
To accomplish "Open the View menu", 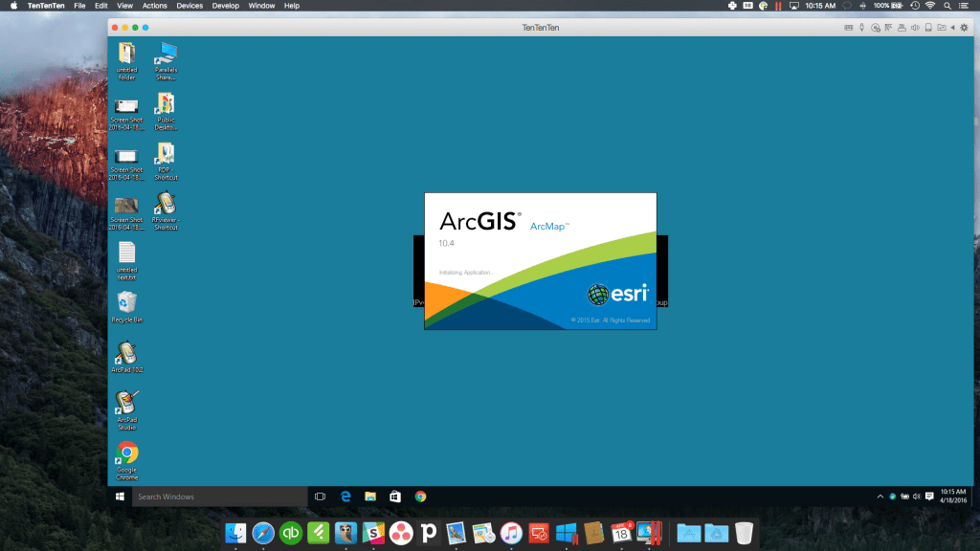I will (x=124, y=6).
